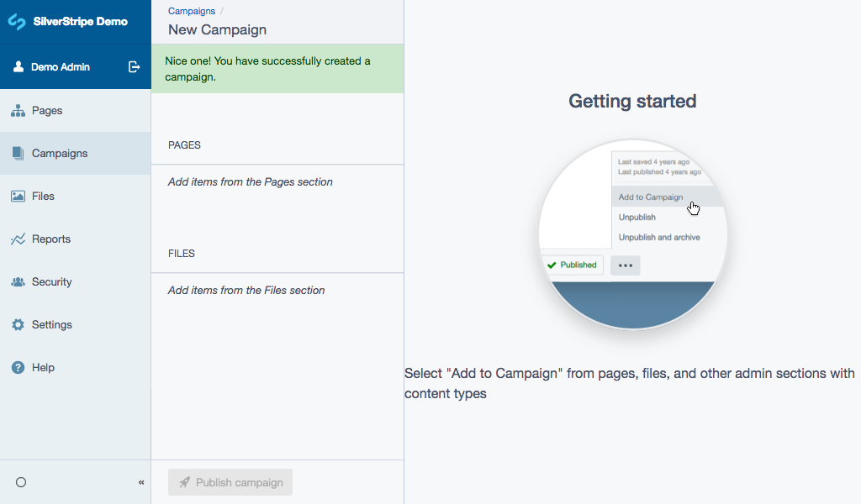Click the Campaigns breadcrumb link
Viewport: 861px width, 504px height.
coord(192,11)
